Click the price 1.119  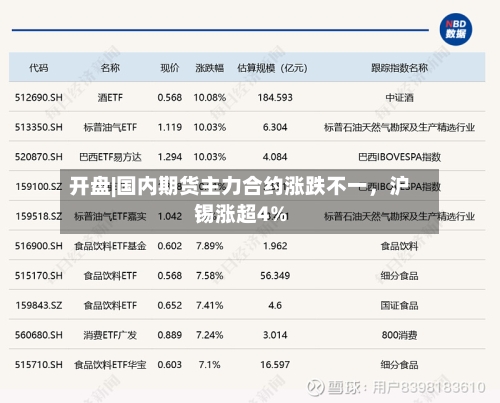[x=170, y=127]
